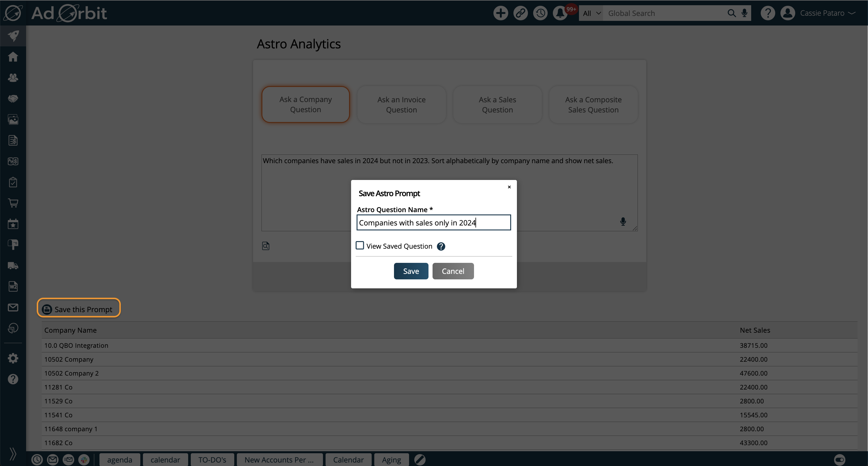Go to Home via sidebar house icon
The width and height of the screenshot is (868, 466).
[x=13, y=57]
